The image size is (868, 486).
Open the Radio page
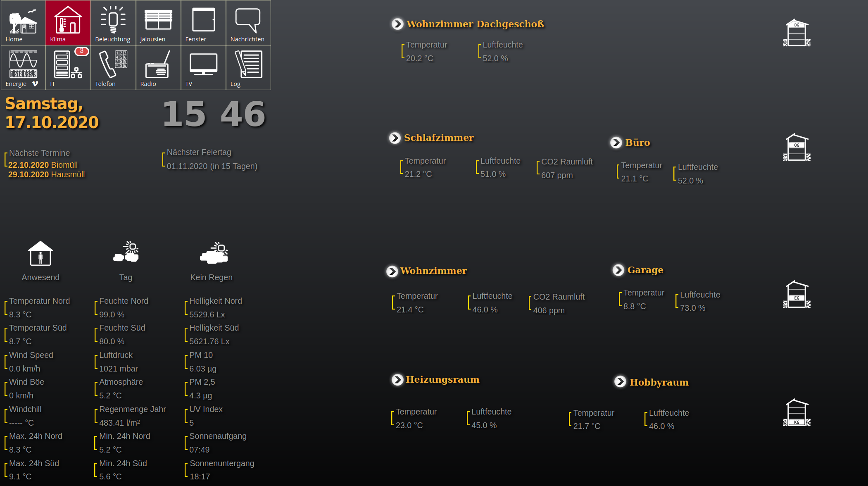coord(158,67)
